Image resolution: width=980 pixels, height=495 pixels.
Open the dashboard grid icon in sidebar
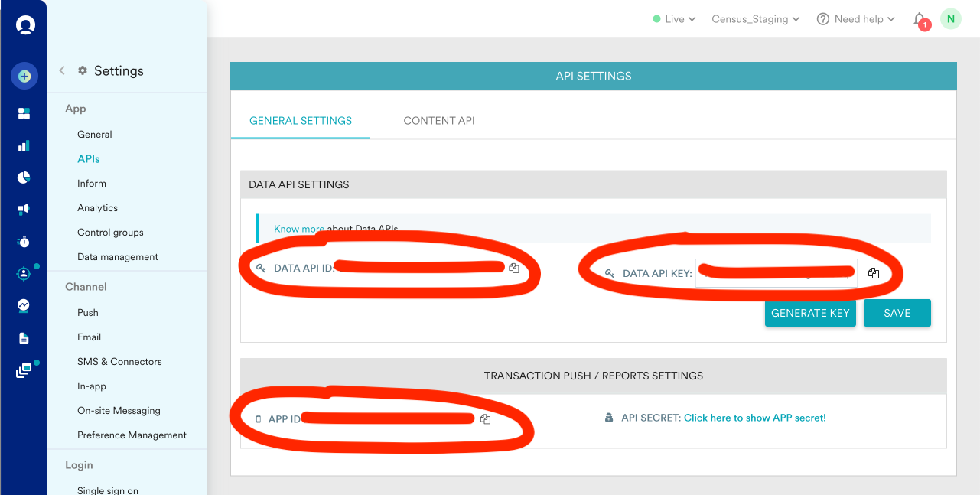pos(24,113)
